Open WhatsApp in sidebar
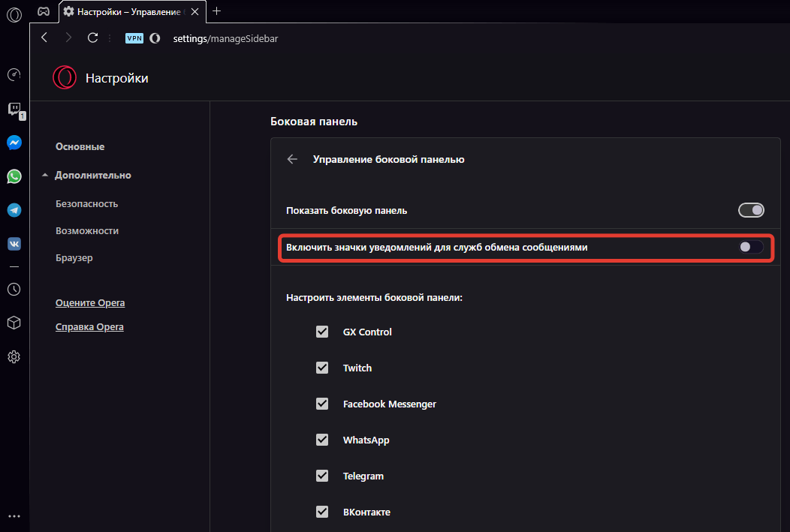The height and width of the screenshot is (532, 790). pos(14,176)
